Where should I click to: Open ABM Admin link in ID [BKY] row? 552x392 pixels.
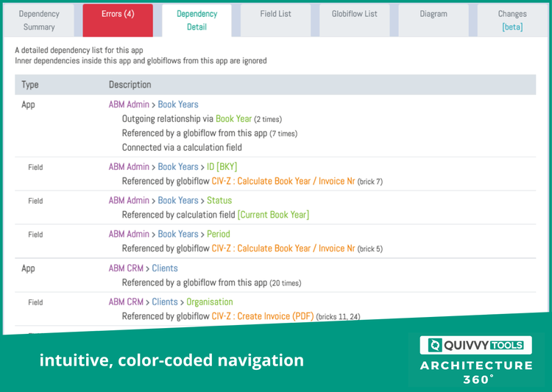(129, 167)
